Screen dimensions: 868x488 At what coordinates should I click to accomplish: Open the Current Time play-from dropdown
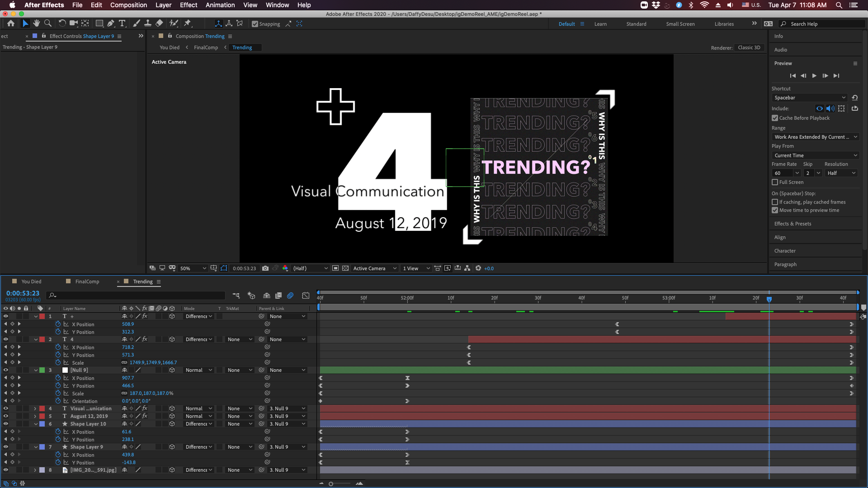[x=815, y=155]
